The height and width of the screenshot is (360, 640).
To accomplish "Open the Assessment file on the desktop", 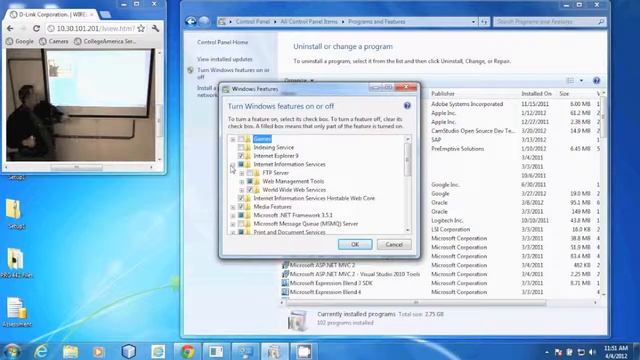I will 17,312.
